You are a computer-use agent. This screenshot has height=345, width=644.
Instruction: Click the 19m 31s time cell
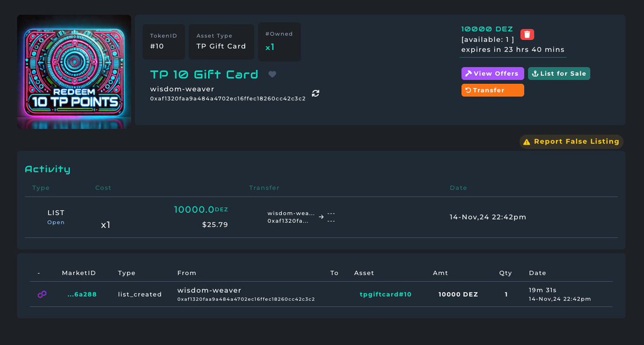point(543,290)
